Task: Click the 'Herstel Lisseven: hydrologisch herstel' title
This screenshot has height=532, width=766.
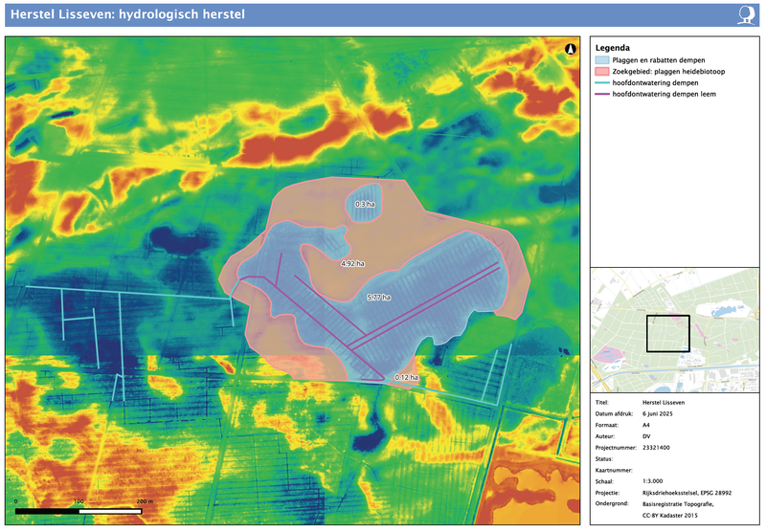Action: 126,14
